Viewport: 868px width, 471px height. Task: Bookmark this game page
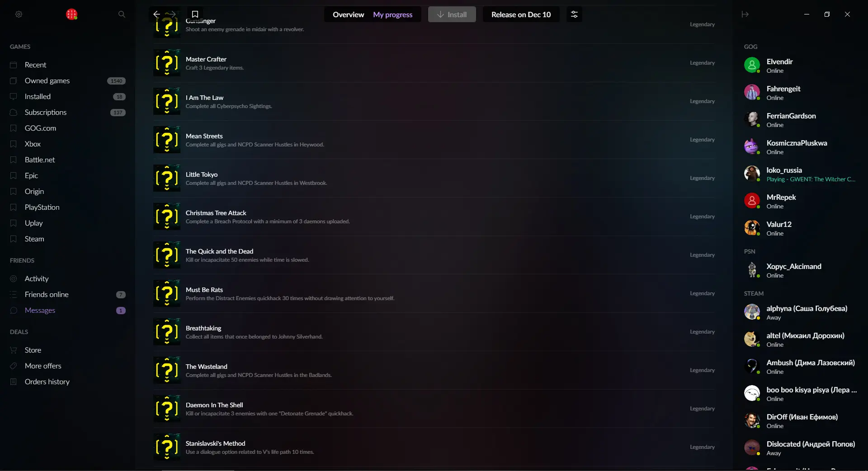pos(195,14)
